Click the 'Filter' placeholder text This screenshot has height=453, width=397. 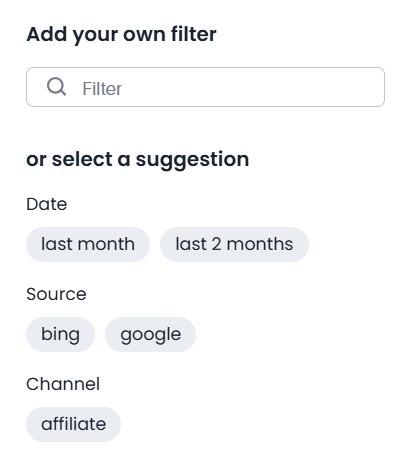(102, 89)
